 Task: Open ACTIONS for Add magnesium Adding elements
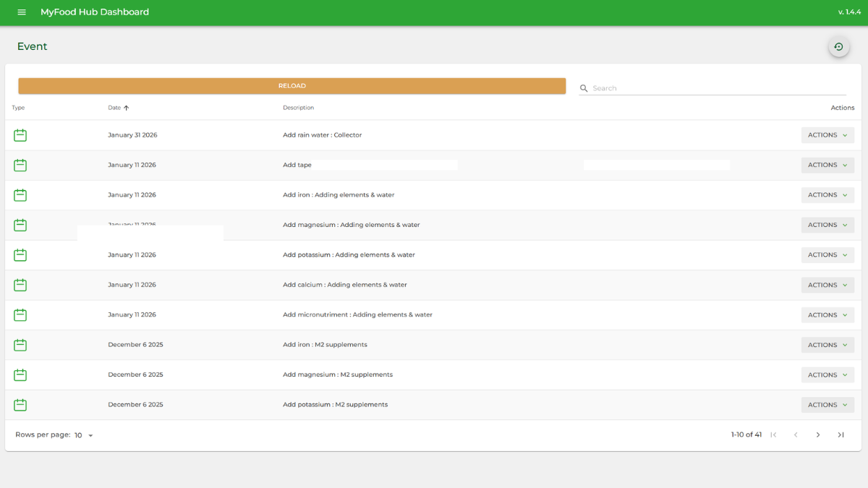[827, 225]
